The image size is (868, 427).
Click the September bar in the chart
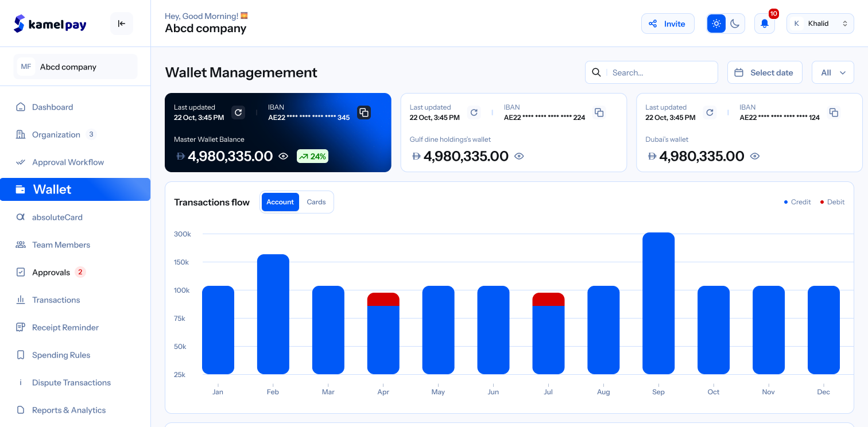pyautogui.click(x=658, y=303)
